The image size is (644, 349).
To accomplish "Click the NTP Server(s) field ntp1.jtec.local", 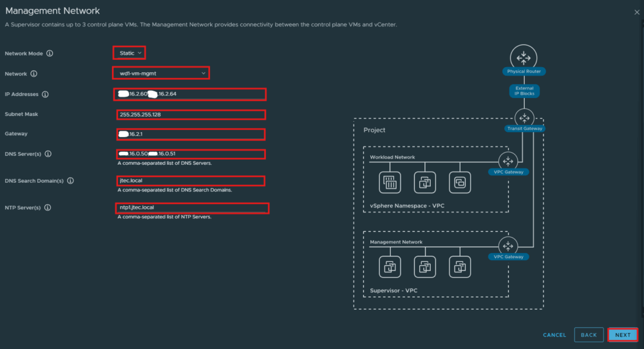I will click(x=192, y=208).
